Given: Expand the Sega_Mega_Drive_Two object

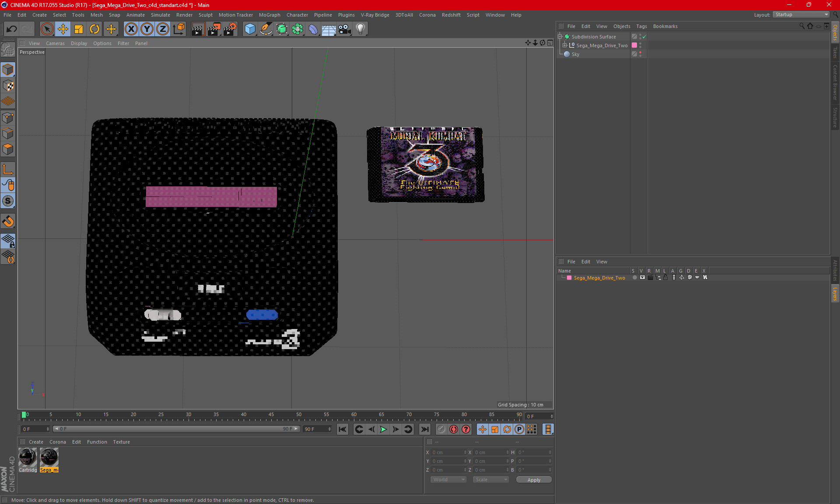Looking at the screenshot, I should (565, 45).
